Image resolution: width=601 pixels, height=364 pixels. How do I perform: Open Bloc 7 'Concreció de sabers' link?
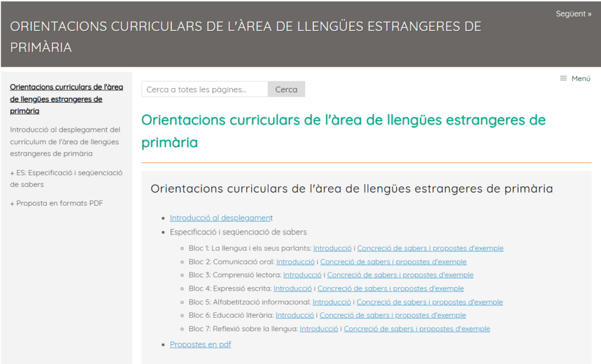[x=416, y=329]
